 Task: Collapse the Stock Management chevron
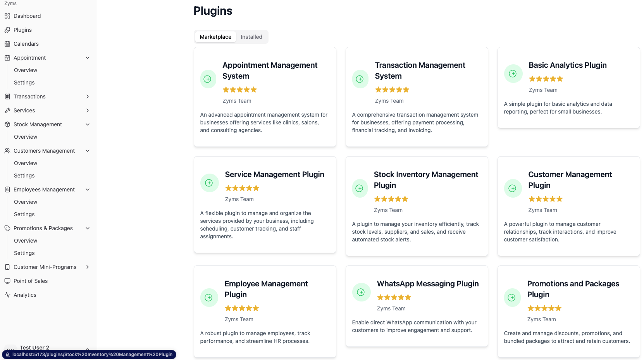coord(88,124)
